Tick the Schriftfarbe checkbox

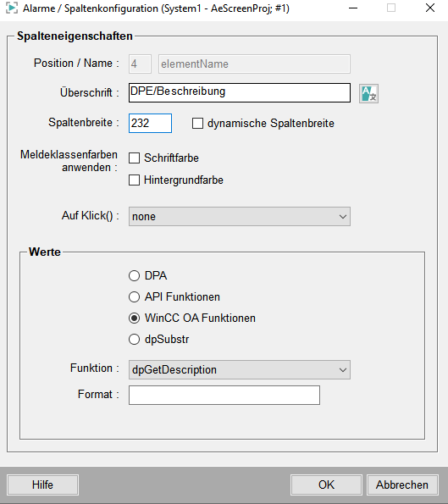pyautogui.click(x=134, y=158)
